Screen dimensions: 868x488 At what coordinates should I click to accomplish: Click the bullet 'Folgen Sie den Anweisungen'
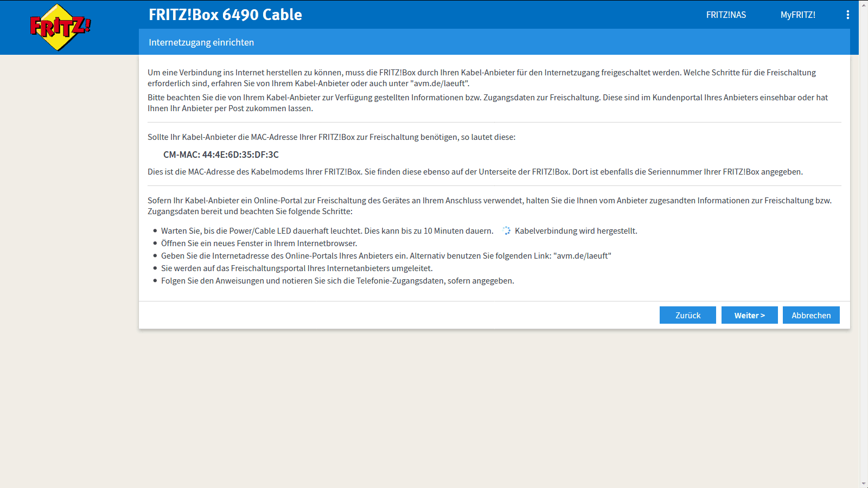click(337, 281)
